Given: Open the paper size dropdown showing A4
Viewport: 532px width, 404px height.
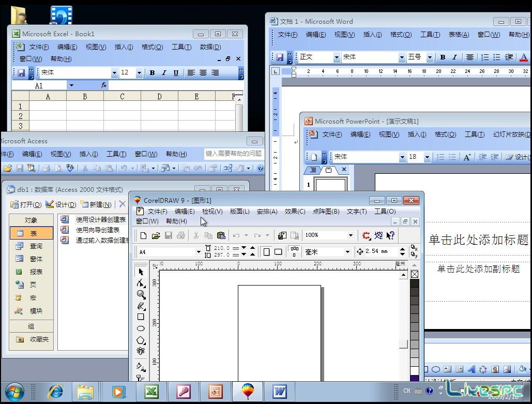Looking at the screenshot, I should tap(199, 251).
